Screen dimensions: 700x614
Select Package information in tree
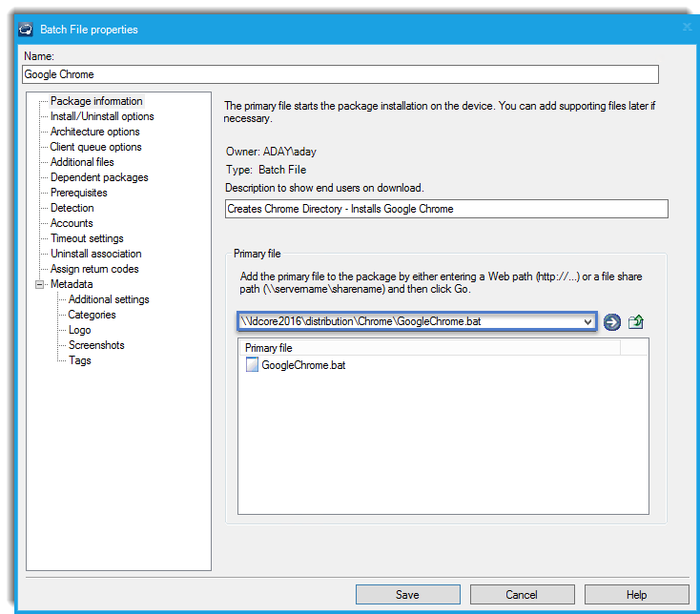tap(96, 101)
